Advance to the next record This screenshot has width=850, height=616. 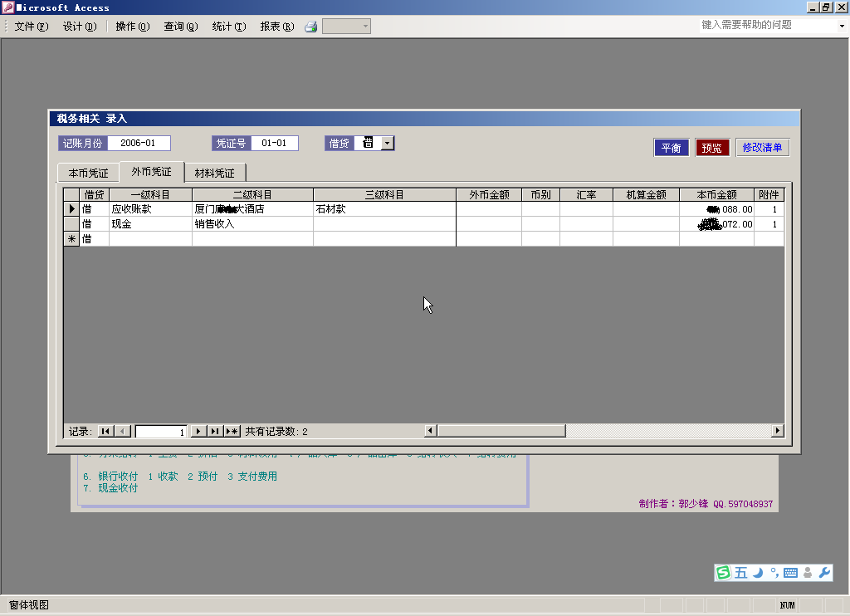pos(198,431)
